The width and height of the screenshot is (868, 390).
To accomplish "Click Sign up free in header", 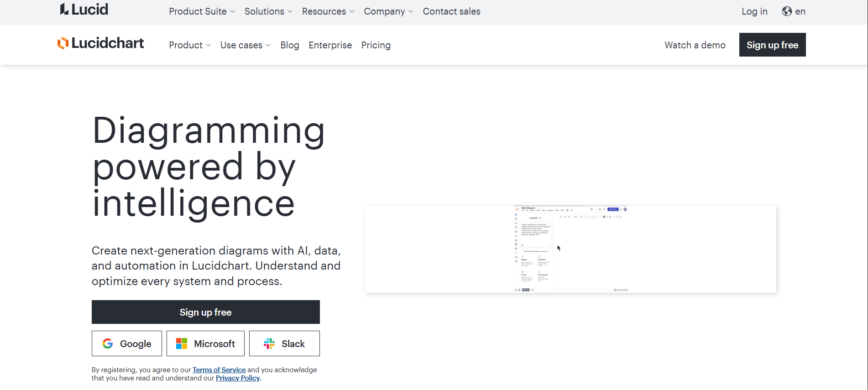I will coord(773,45).
